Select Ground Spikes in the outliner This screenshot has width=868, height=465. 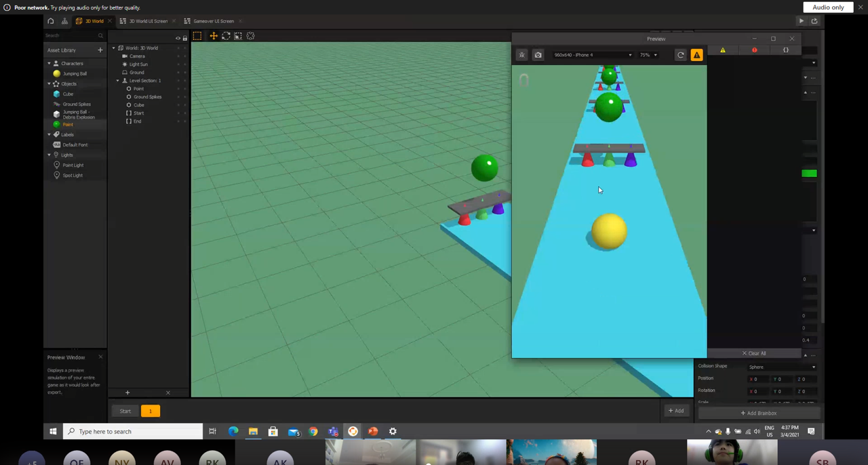pos(147,97)
